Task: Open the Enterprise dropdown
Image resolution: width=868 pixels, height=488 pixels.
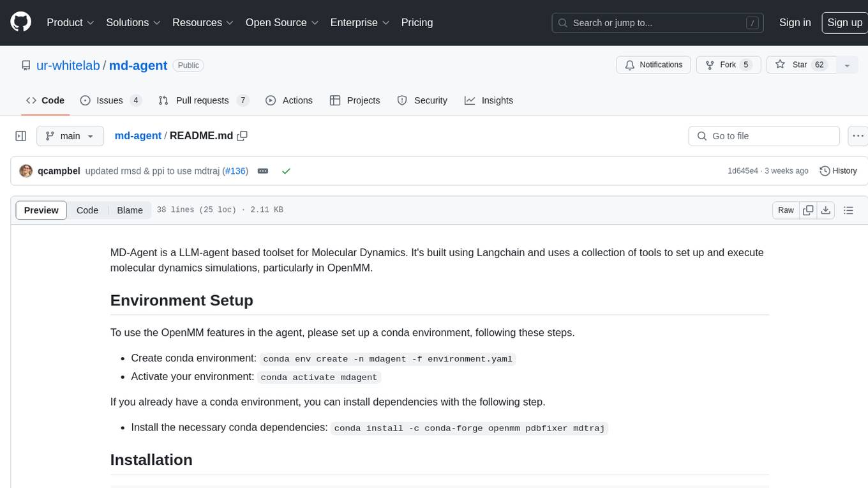Action: click(359, 22)
